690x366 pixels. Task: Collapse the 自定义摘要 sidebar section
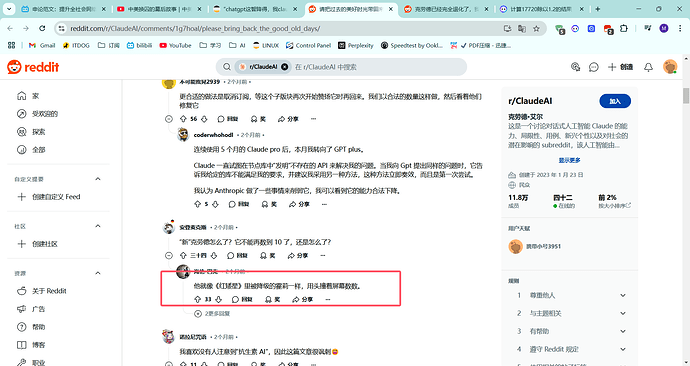[98, 179]
